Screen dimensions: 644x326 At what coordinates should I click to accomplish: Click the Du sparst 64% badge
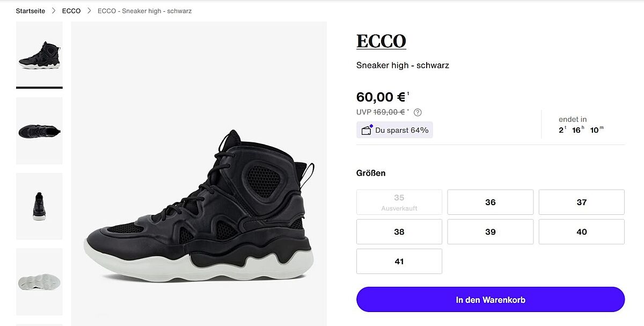point(394,130)
